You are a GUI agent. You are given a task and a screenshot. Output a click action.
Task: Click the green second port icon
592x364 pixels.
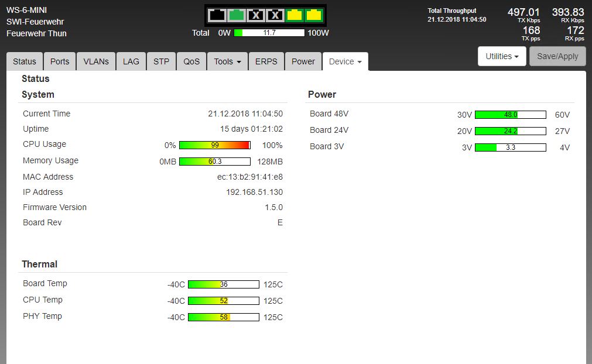[x=236, y=15]
